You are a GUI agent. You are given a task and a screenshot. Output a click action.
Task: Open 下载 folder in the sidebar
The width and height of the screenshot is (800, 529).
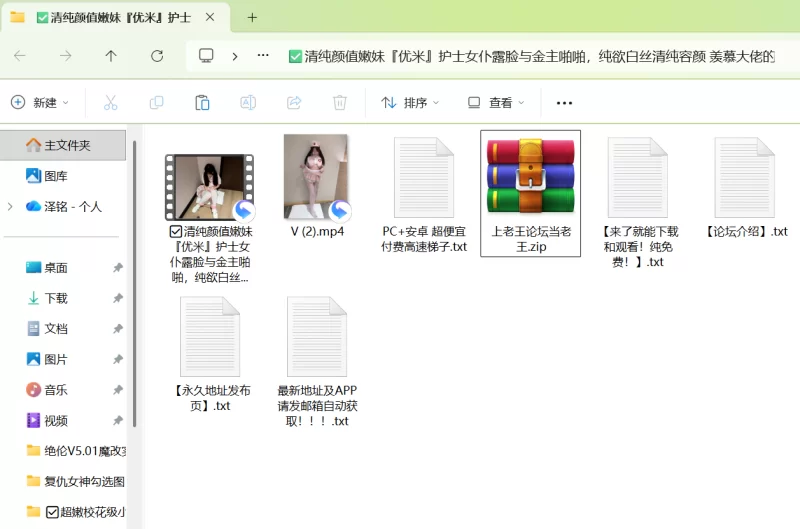[x=56, y=298]
